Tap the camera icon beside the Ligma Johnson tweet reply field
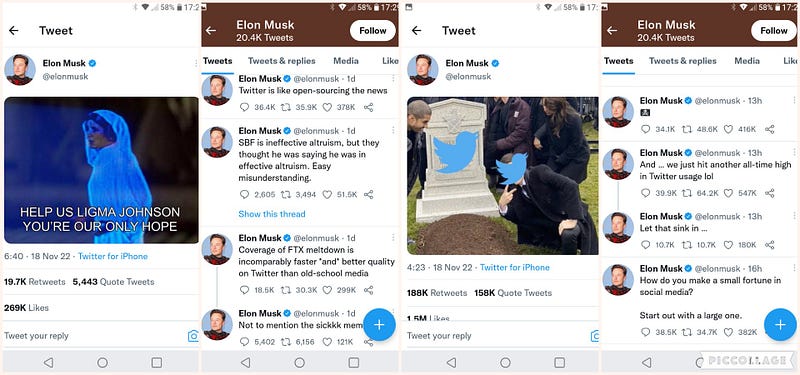 [193, 336]
